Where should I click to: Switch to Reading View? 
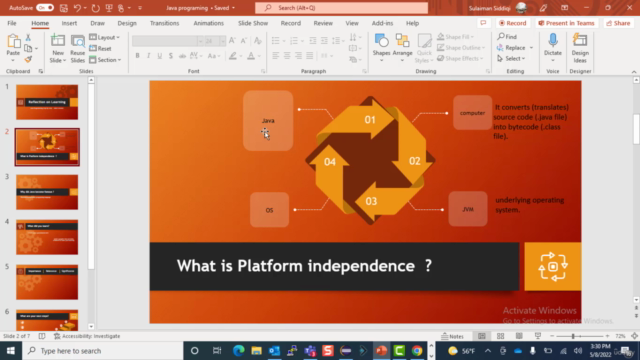pyautogui.click(x=519, y=336)
